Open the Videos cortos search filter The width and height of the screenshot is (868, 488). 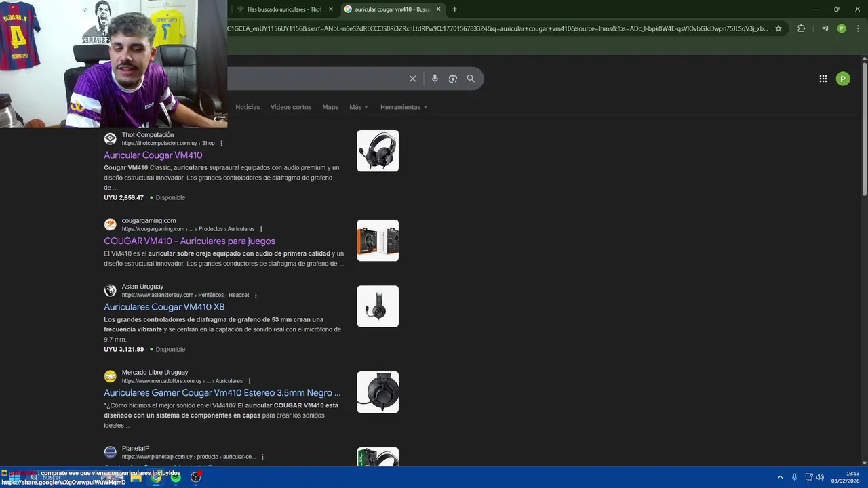click(291, 107)
